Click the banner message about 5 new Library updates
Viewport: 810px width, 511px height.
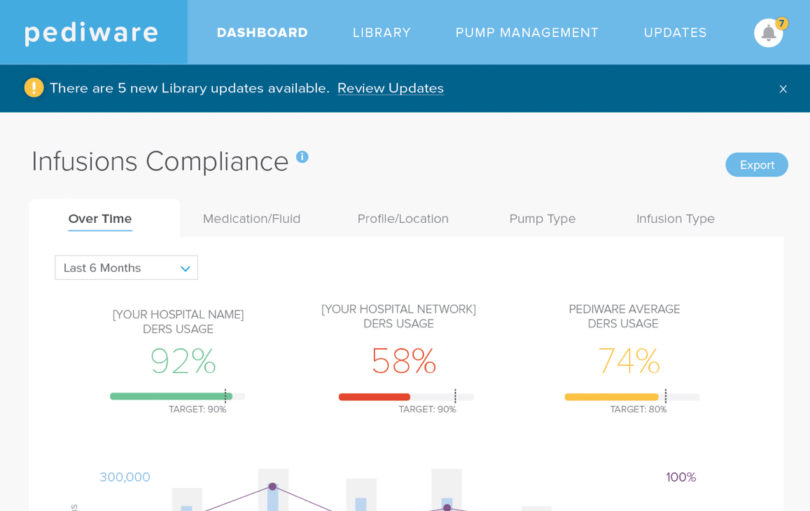(x=190, y=88)
